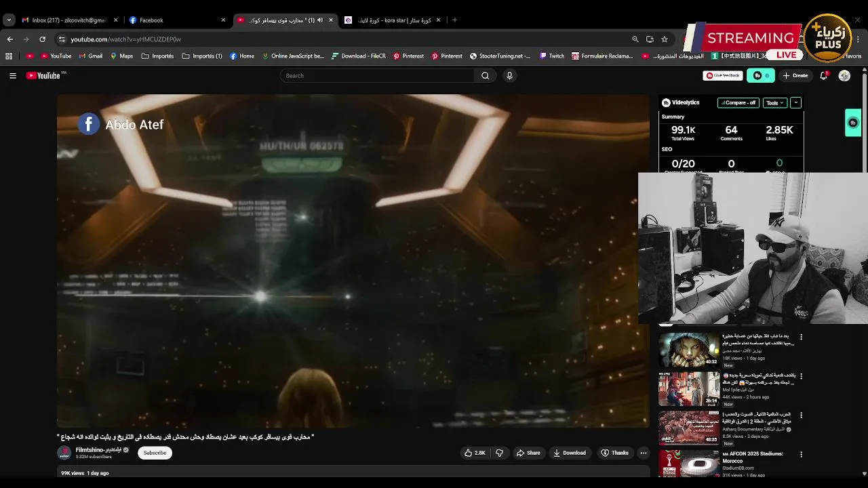Image resolution: width=868 pixels, height=488 pixels.
Task: Switch to the Gmail Inbox tab
Action: [69, 20]
